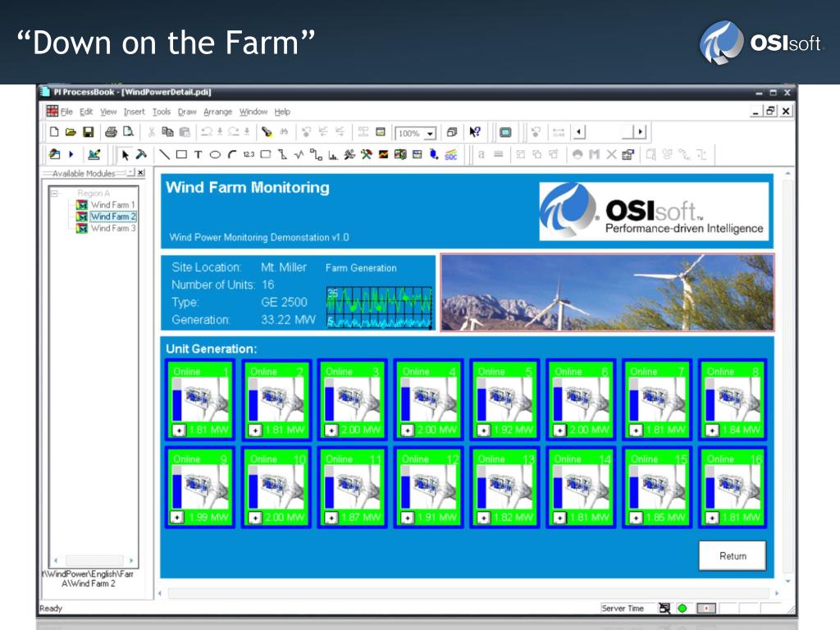The width and height of the screenshot is (840, 630).
Task: Click the Copy toolbar icon
Action: point(167,132)
